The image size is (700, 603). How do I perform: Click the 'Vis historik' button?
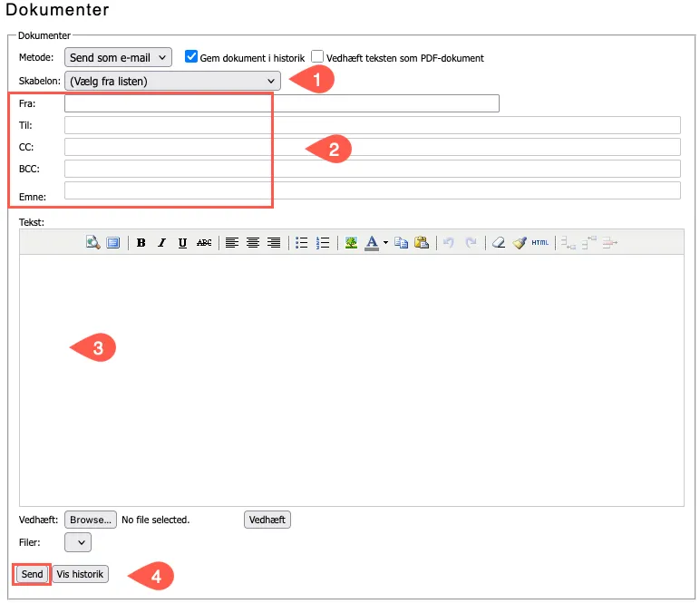point(81,574)
